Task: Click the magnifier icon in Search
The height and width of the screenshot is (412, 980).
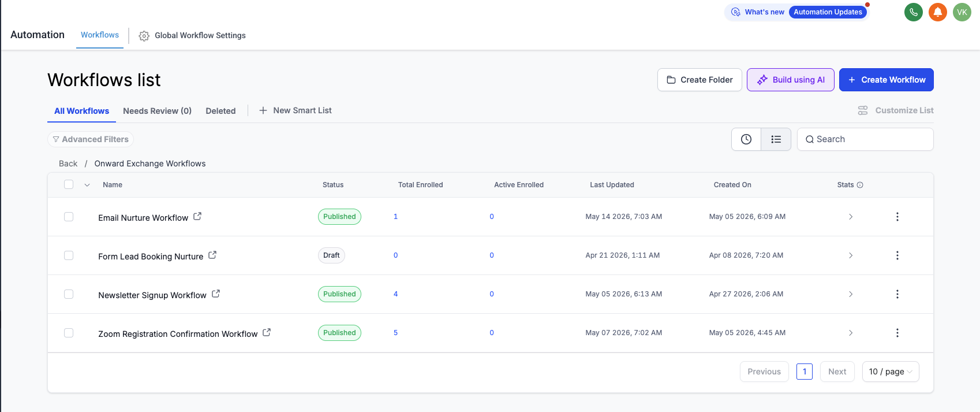Action: point(810,139)
